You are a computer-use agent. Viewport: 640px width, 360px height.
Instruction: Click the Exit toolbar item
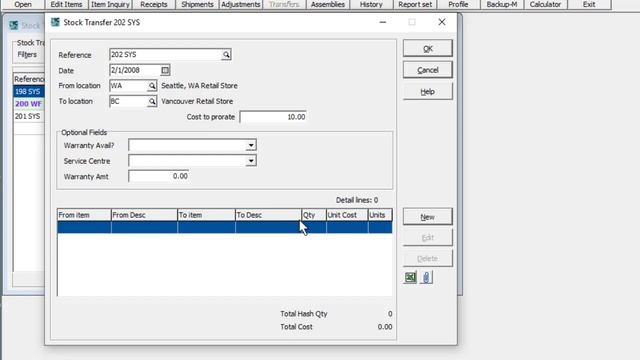click(x=589, y=4)
